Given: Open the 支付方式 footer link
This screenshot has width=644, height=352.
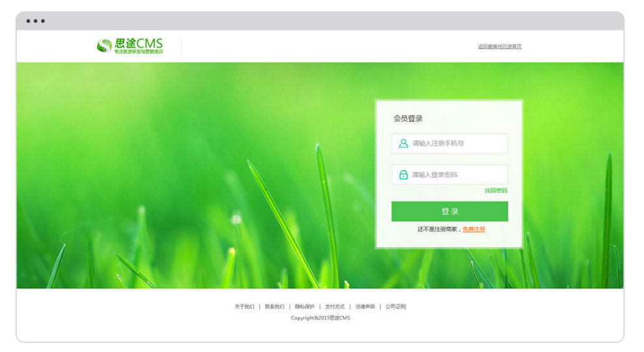Looking at the screenshot, I should [335, 306].
